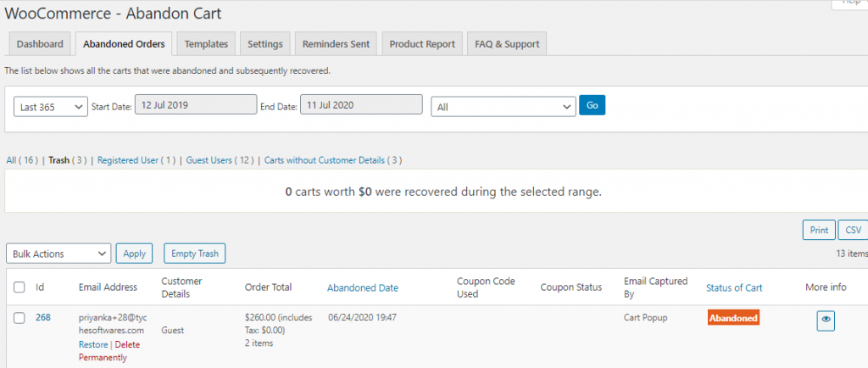Click the Id column header
Screen dimensions: 868x368
click(x=40, y=287)
